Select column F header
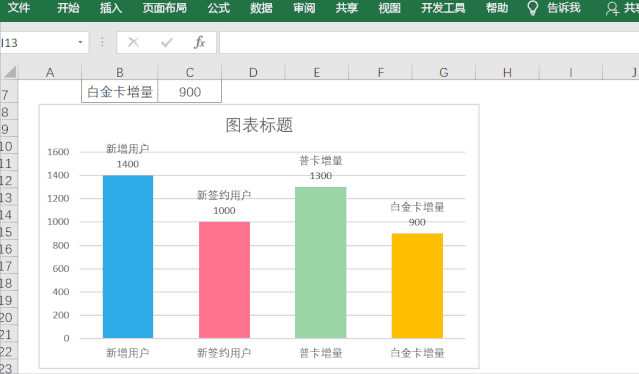Viewport: 639px width, 374px height. pos(380,72)
